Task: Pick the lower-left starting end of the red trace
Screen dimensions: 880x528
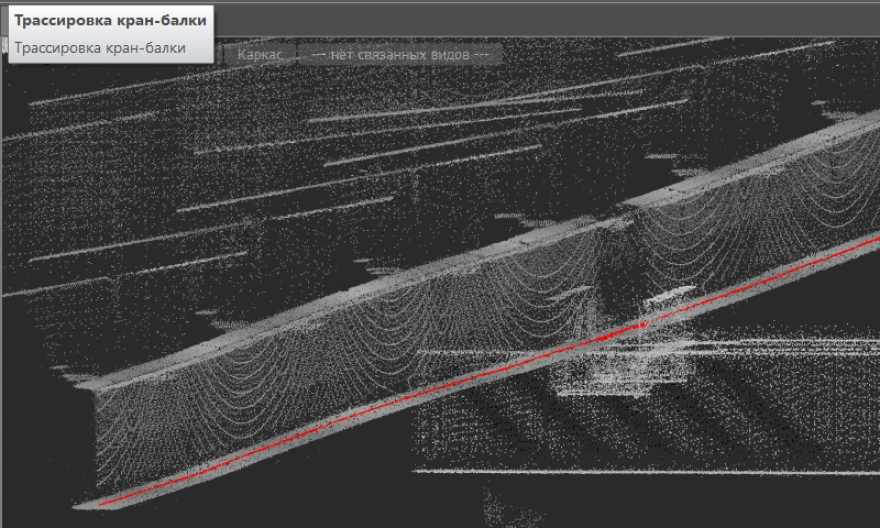Action: pos(103,502)
